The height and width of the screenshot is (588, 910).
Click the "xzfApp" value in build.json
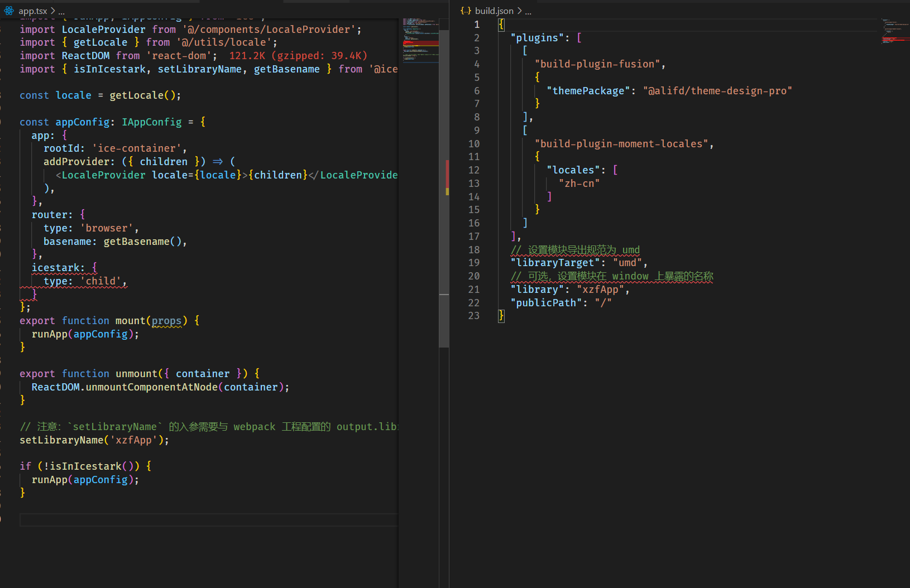pos(600,290)
